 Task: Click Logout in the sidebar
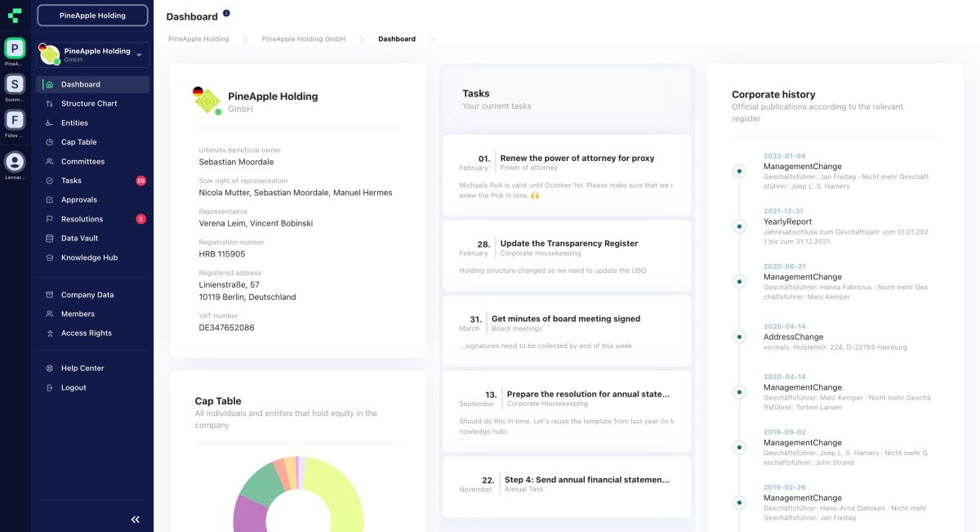click(73, 387)
